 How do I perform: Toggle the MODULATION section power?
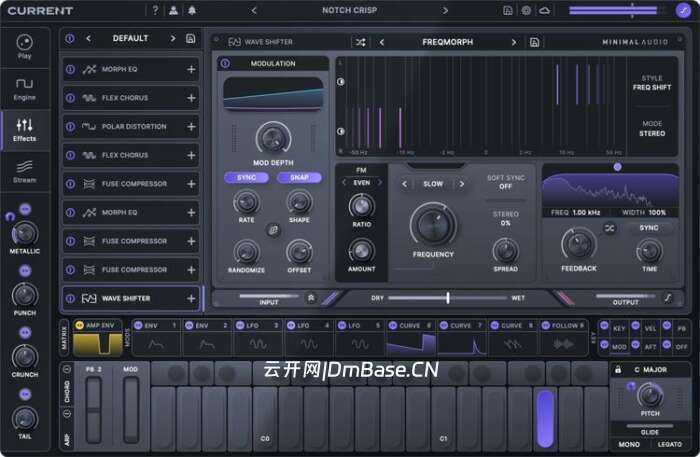click(x=225, y=64)
